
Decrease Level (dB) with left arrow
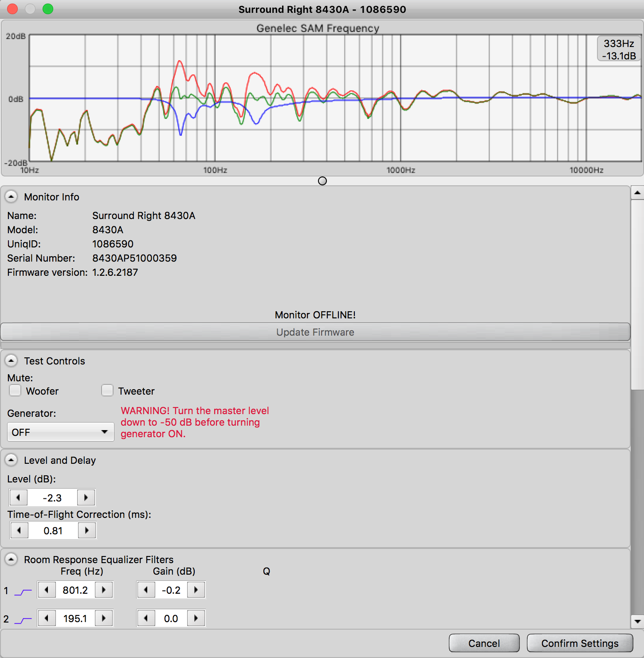[18, 497]
